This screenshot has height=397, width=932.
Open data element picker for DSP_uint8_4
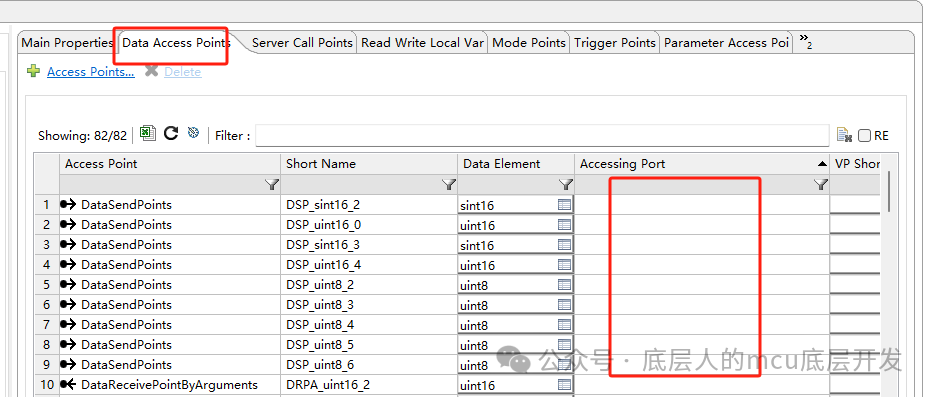point(564,324)
